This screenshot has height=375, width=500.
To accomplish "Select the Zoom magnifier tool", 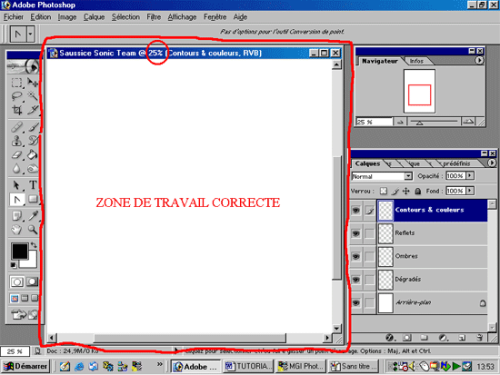I will [x=32, y=229].
